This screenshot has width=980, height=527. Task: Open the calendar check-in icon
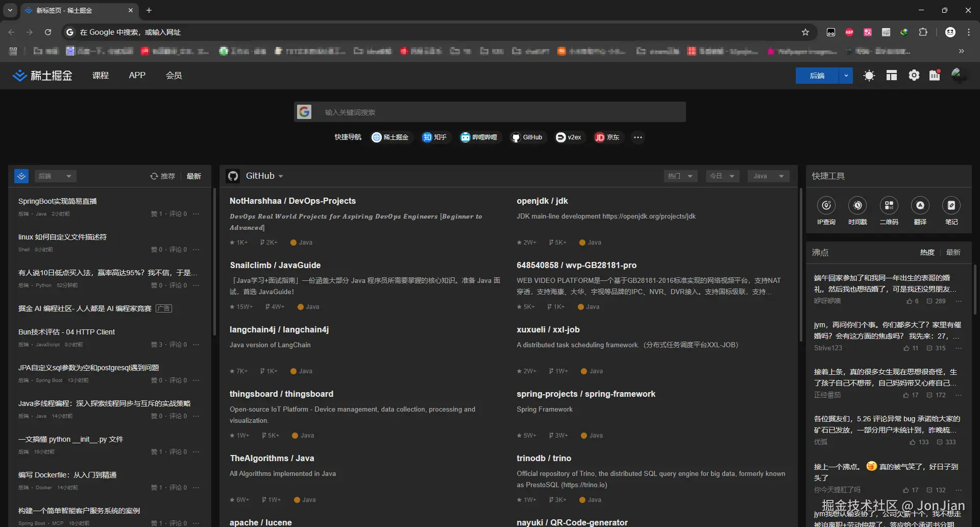point(935,76)
